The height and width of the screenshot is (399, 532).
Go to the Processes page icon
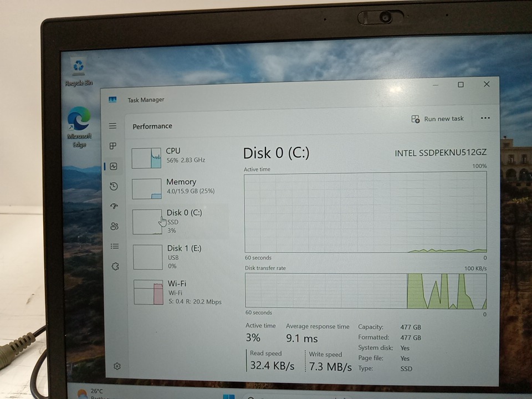pos(113,146)
